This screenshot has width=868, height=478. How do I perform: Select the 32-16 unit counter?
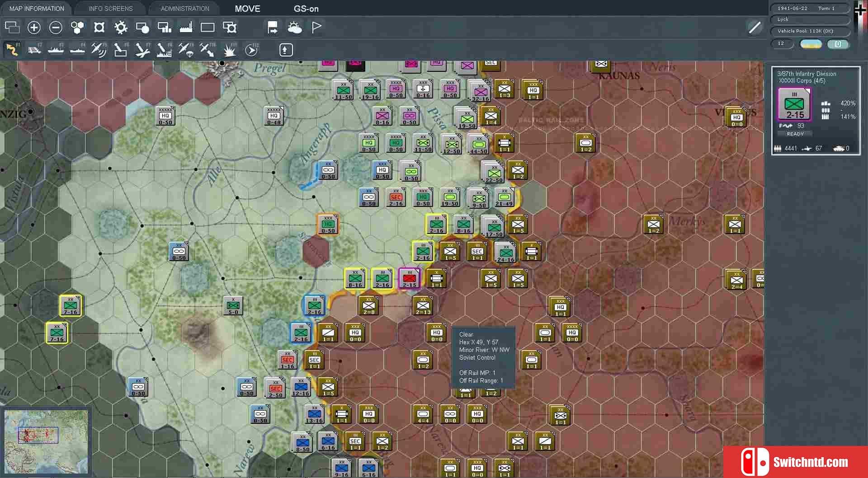tap(481, 91)
